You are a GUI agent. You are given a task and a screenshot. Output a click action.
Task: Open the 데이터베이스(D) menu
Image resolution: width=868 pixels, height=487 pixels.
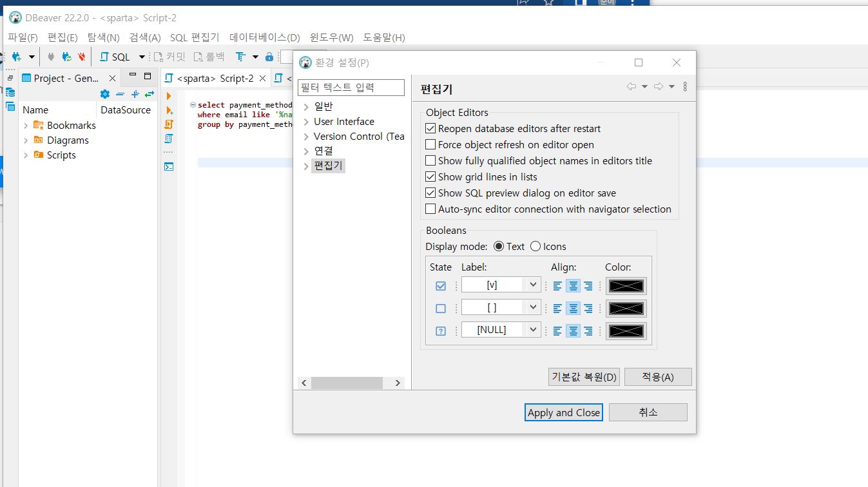(x=265, y=37)
